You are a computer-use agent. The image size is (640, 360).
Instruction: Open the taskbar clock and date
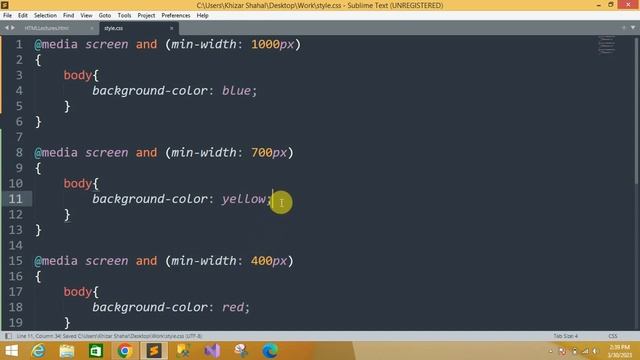coord(620,351)
